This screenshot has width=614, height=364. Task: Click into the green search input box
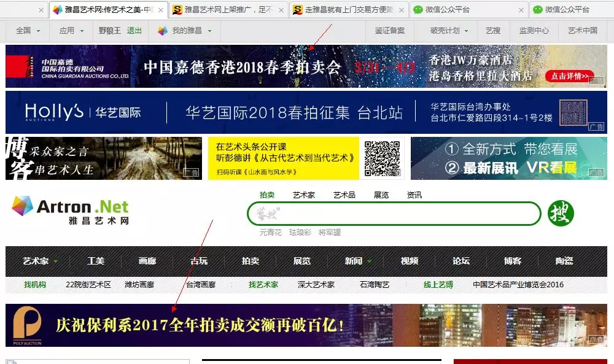click(394, 214)
